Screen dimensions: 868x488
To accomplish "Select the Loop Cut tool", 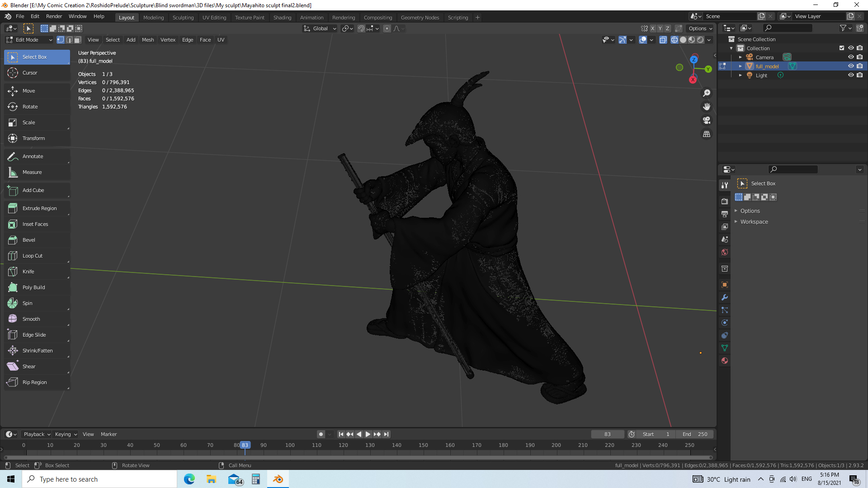I will (x=37, y=256).
